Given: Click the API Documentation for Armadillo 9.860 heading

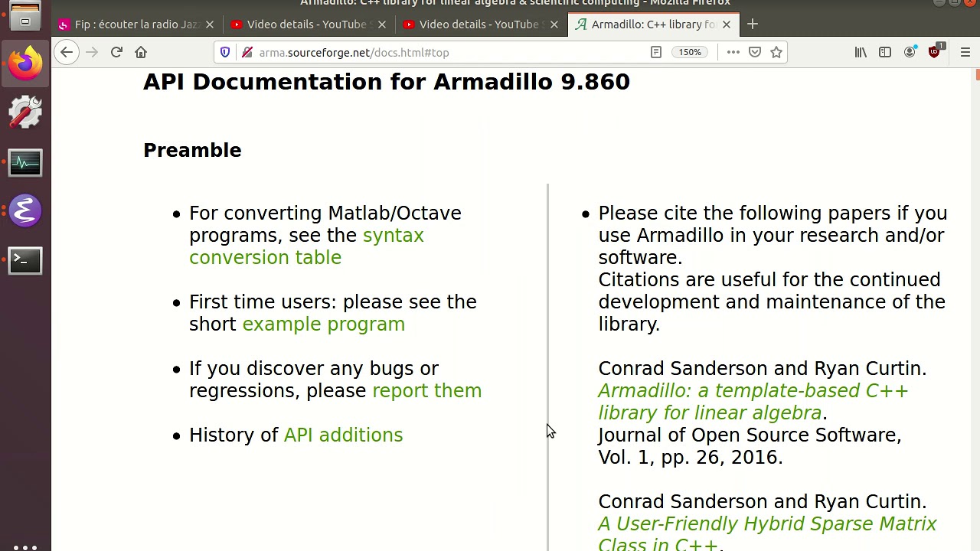Looking at the screenshot, I should pyautogui.click(x=387, y=82).
